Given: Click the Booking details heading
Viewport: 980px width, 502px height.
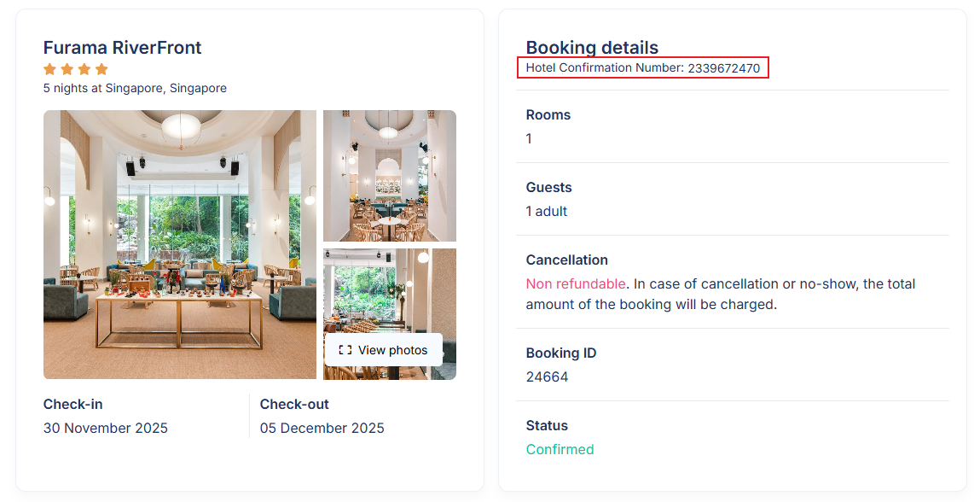Looking at the screenshot, I should 592,48.
